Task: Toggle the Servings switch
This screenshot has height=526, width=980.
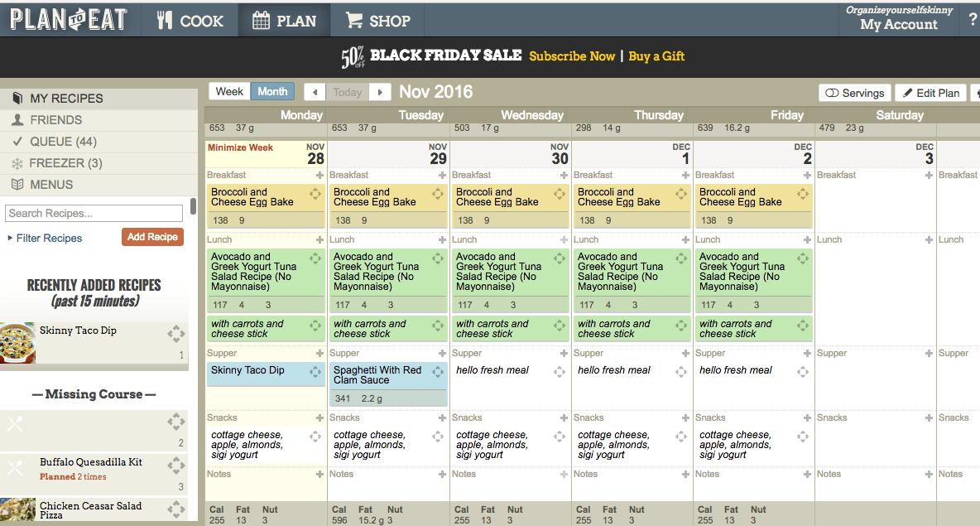Action: [x=855, y=94]
